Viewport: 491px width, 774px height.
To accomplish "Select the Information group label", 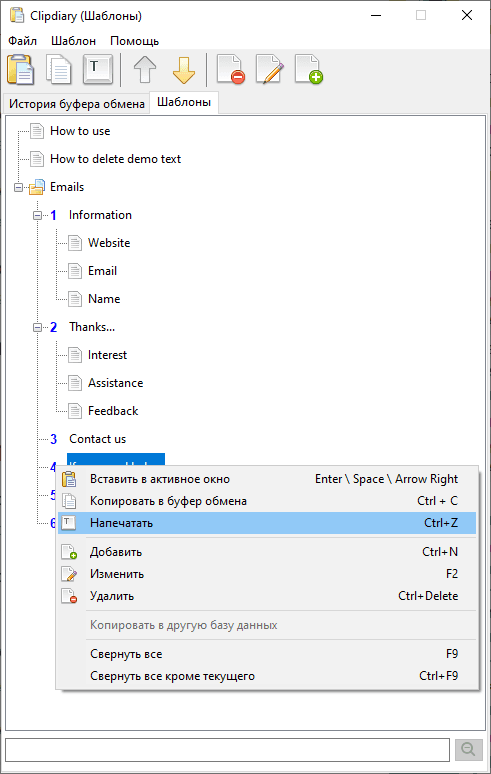I will [100, 215].
